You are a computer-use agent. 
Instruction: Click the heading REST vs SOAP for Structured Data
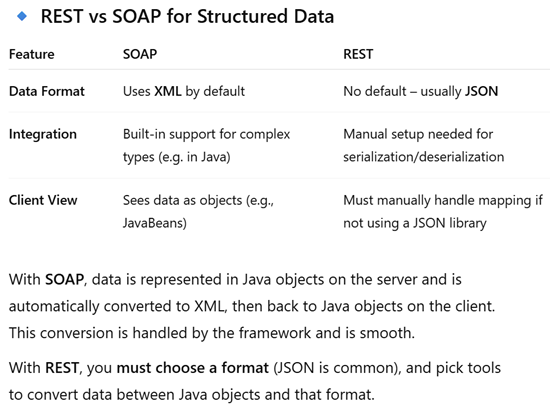187,16
